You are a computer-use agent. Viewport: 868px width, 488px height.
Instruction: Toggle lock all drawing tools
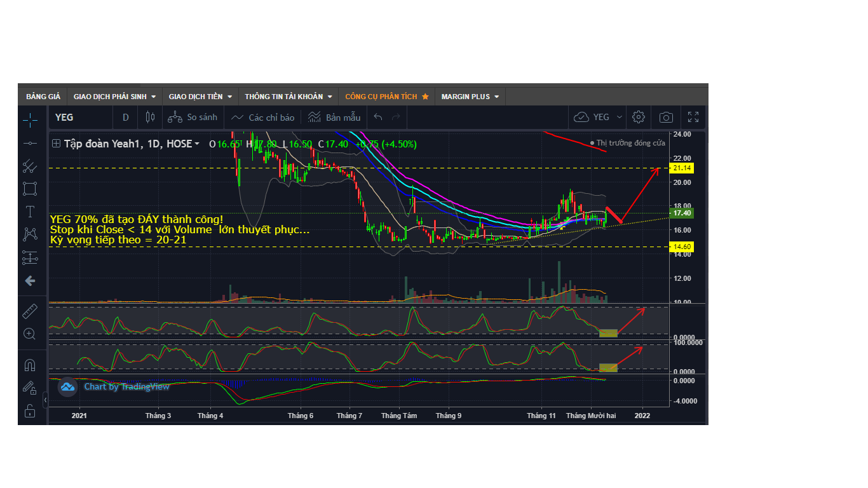pos(30,410)
